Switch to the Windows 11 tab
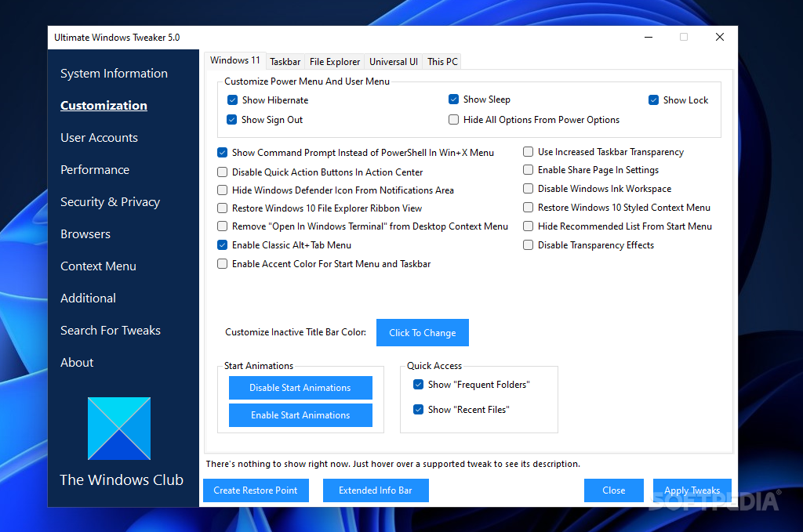803x532 pixels. [235, 60]
